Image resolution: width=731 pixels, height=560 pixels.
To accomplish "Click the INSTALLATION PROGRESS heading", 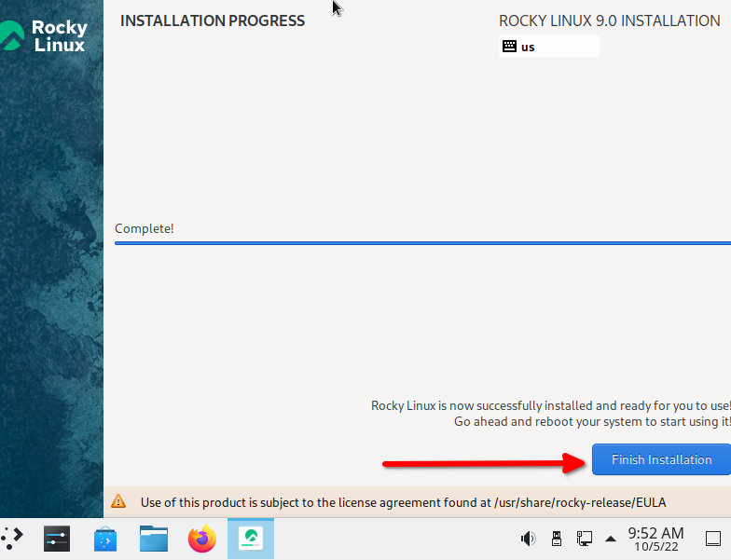I will (213, 20).
